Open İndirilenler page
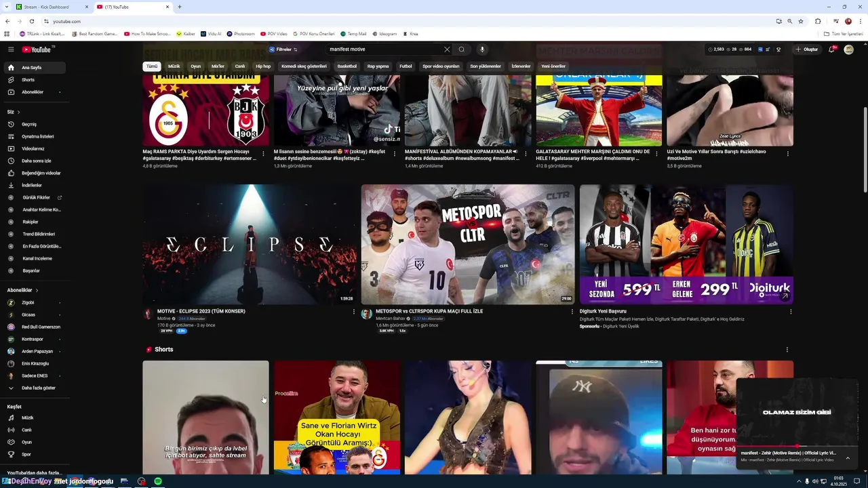This screenshot has width=868, height=488. (x=34, y=186)
